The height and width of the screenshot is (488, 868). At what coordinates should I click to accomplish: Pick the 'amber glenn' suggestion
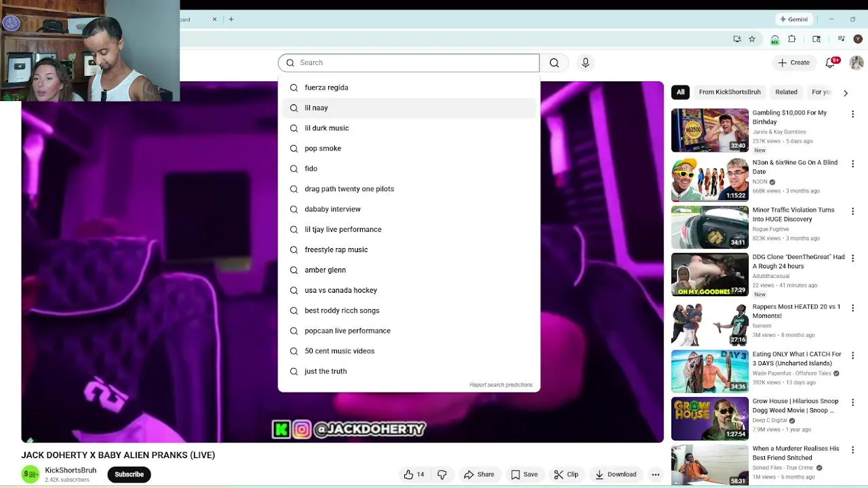(409, 270)
